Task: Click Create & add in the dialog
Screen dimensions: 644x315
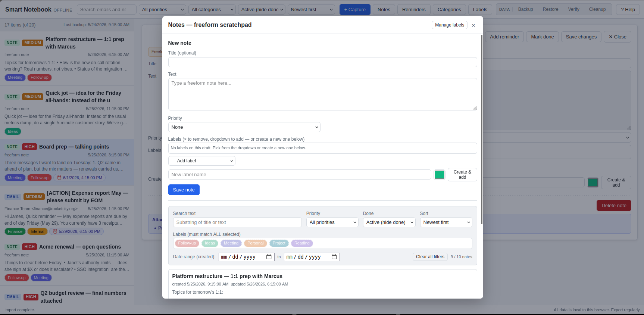Action: pos(462,175)
